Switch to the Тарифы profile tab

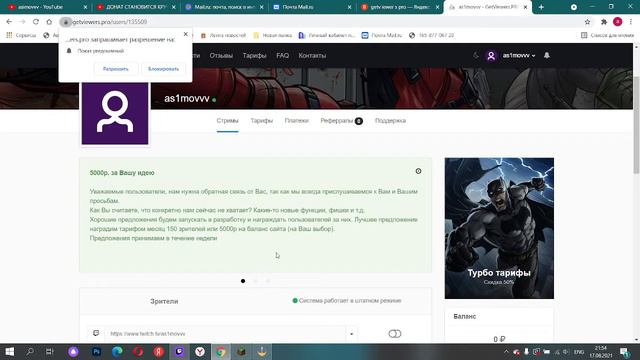262,121
